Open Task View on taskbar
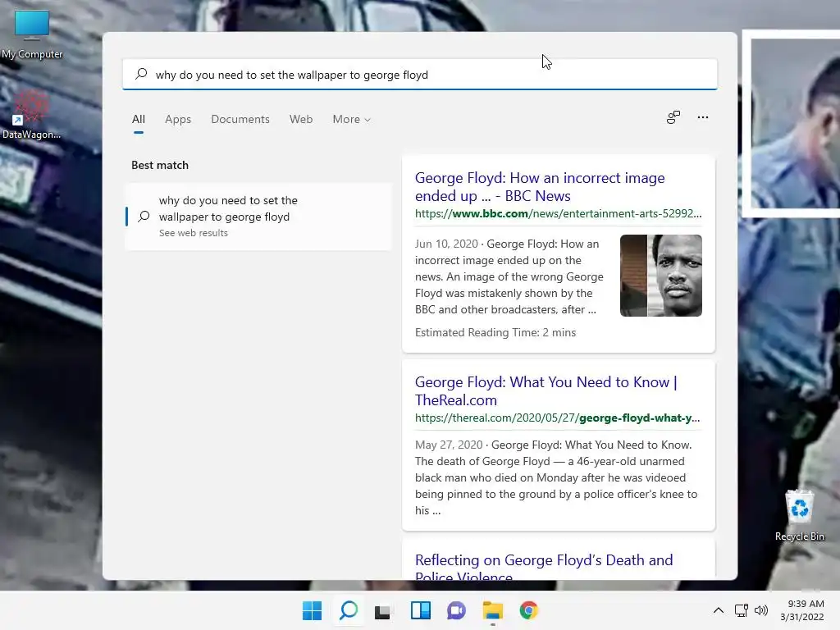Viewport: 840px width, 630px height. coord(382,610)
